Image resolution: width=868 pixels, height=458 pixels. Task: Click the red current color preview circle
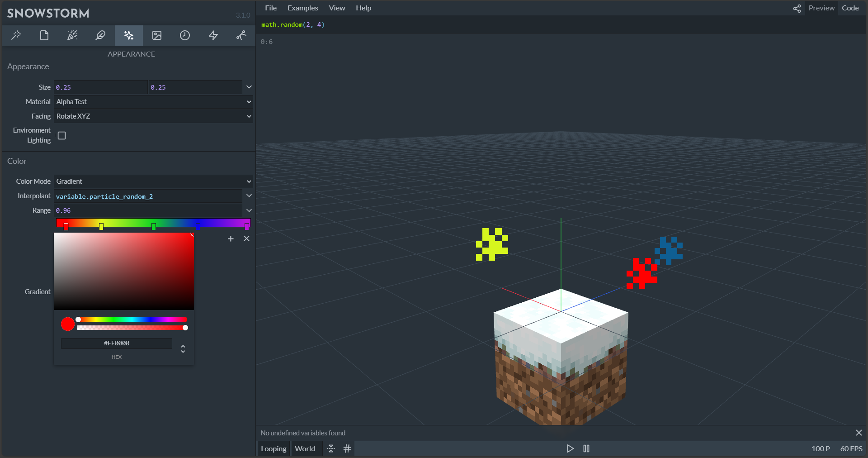pyautogui.click(x=68, y=324)
